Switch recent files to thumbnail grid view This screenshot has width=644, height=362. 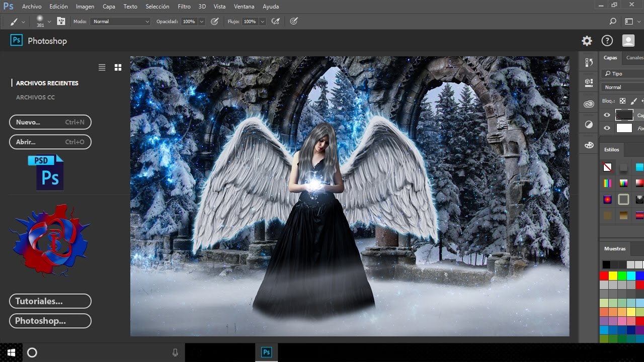click(118, 67)
